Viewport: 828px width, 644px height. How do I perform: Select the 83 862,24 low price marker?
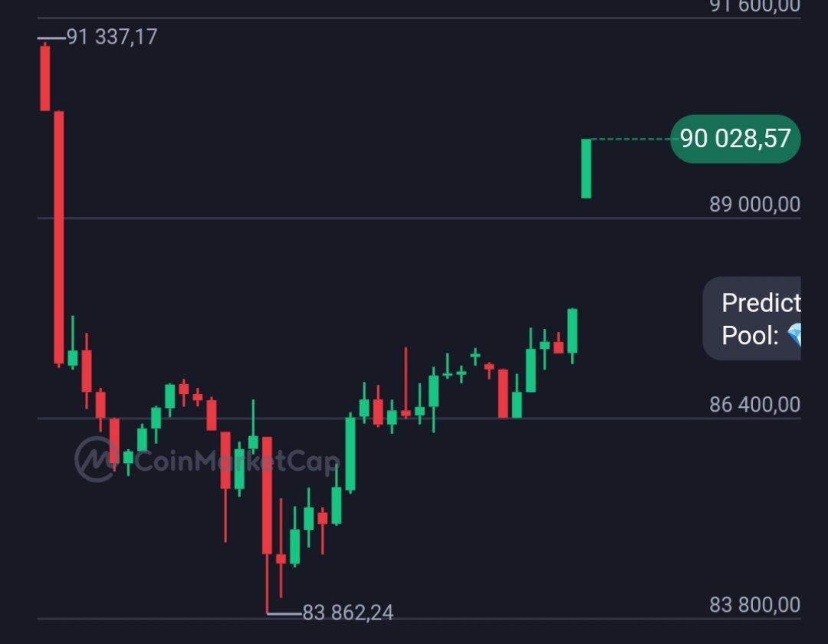(x=347, y=612)
